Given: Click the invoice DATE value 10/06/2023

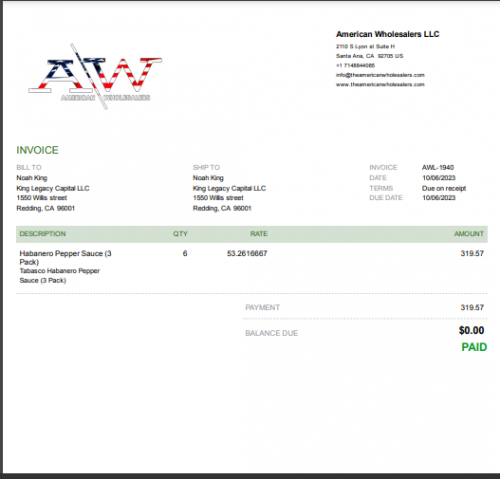Looking at the screenshot, I should (438, 178).
